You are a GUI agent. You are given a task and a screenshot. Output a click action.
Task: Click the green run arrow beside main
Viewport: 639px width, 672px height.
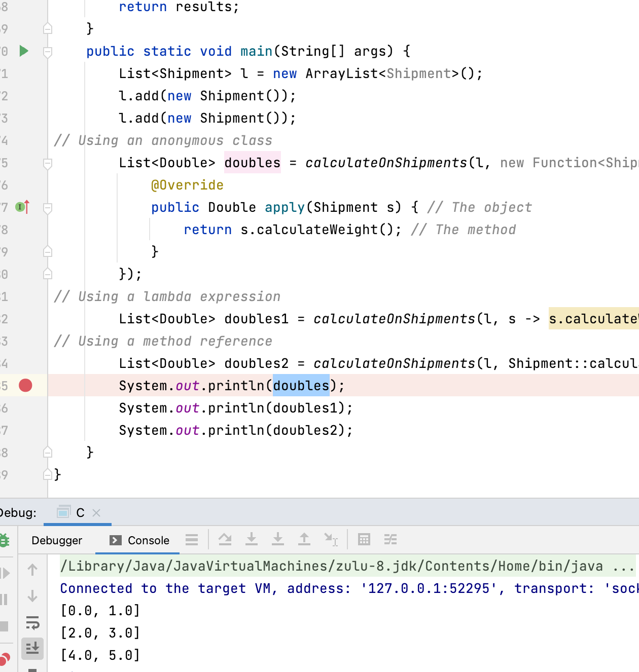click(x=24, y=51)
